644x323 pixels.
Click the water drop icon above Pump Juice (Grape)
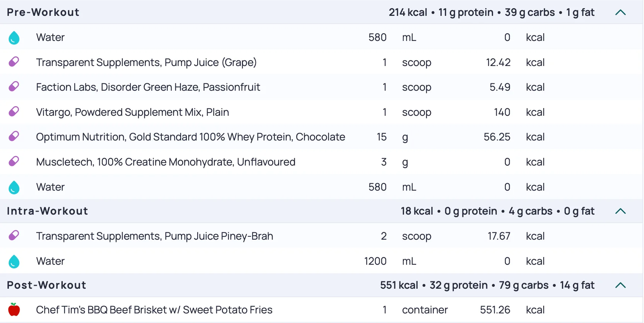pos(14,38)
